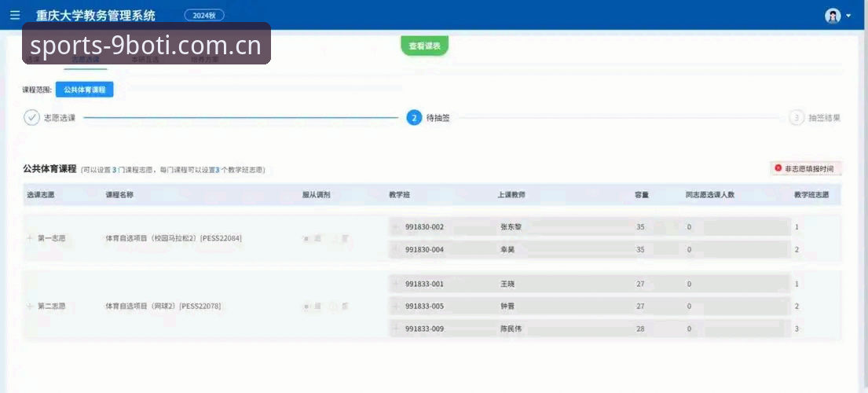Viewport: 868px width, 393px height.
Task: Click the handle icon for class 991833-005
Action: [x=396, y=306]
